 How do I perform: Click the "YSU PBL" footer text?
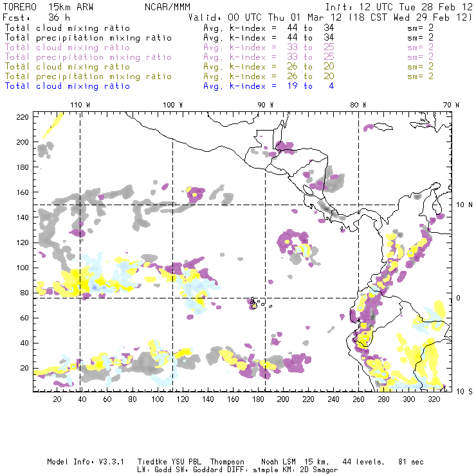coord(186,462)
